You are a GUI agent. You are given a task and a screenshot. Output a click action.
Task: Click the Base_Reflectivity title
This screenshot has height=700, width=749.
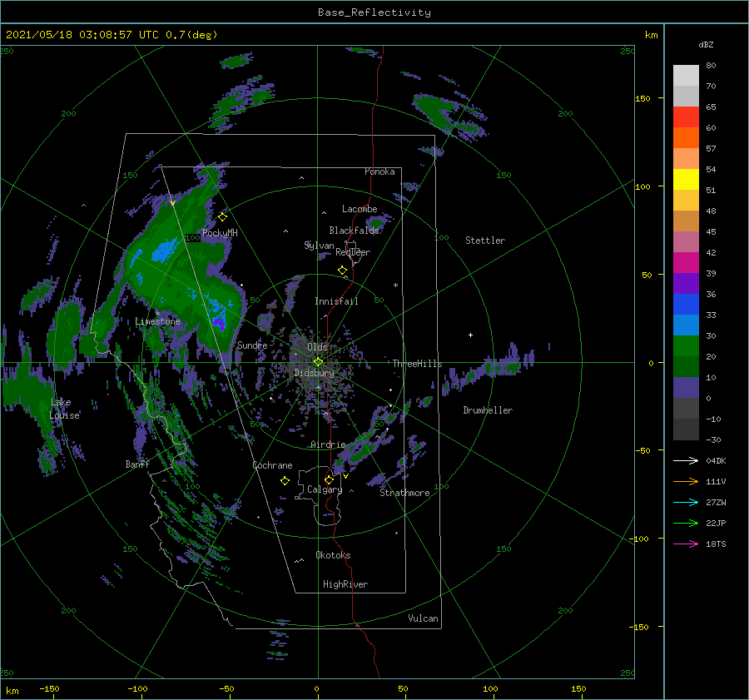[x=374, y=12]
